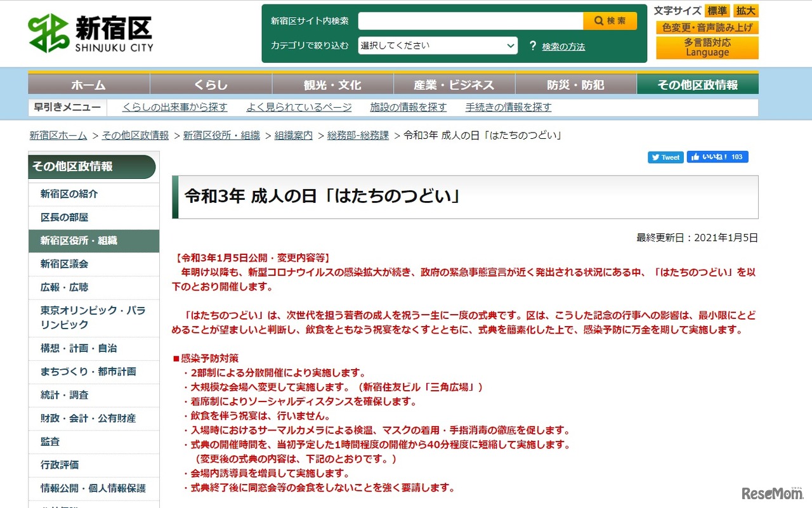Go to 情報公開・個人情報保護 sidebar item
The width and height of the screenshot is (812, 508).
click(93, 488)
